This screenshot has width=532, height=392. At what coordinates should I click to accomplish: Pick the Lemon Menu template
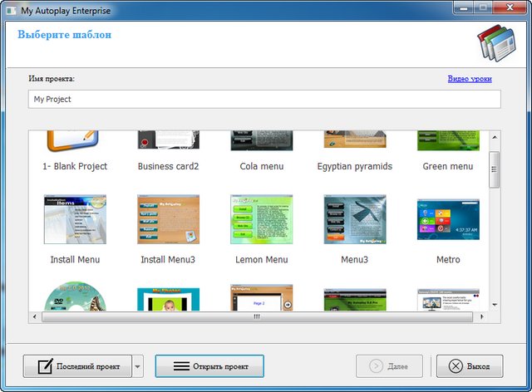pyautogui.click(x=262, y=220)
